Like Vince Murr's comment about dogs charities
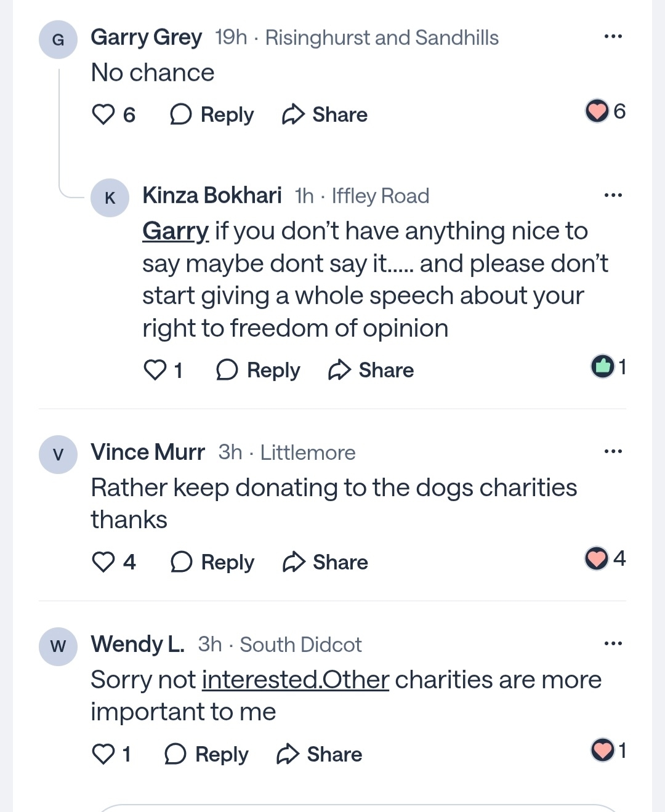Screen dimensions: 665x812 pos(103,562)
